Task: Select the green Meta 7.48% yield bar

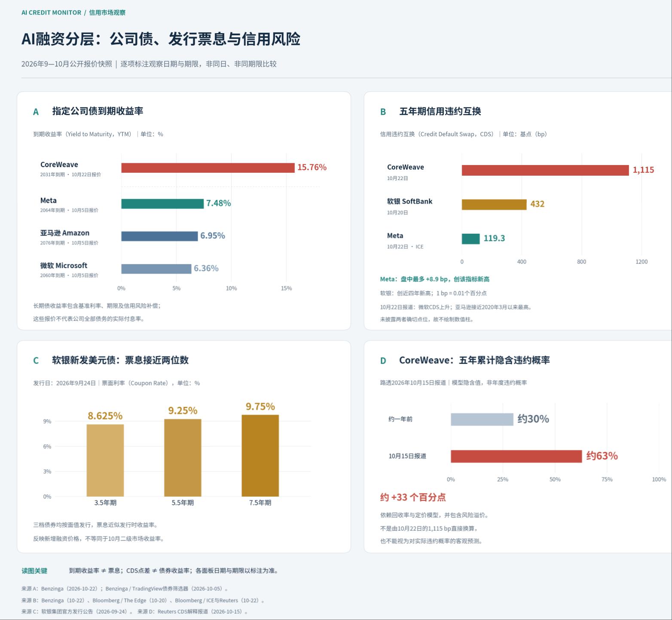Action: [x=162, y=204]
